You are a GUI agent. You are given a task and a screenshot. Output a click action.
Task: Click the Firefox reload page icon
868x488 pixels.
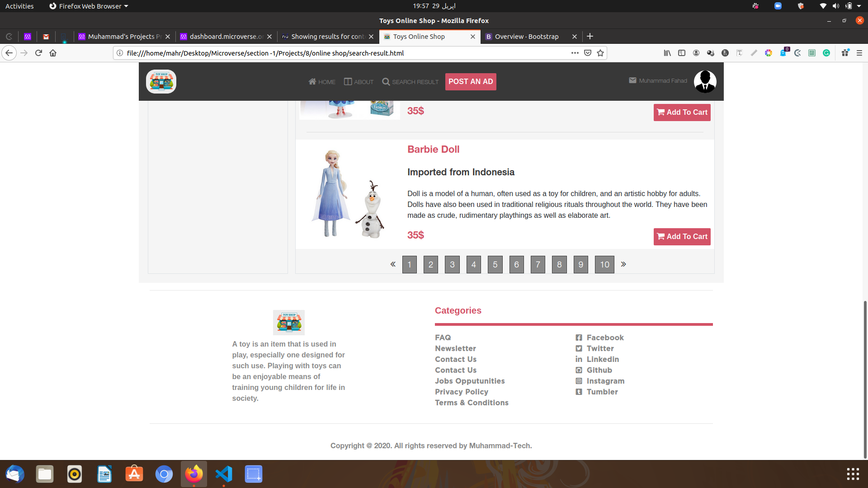point(38,53)
